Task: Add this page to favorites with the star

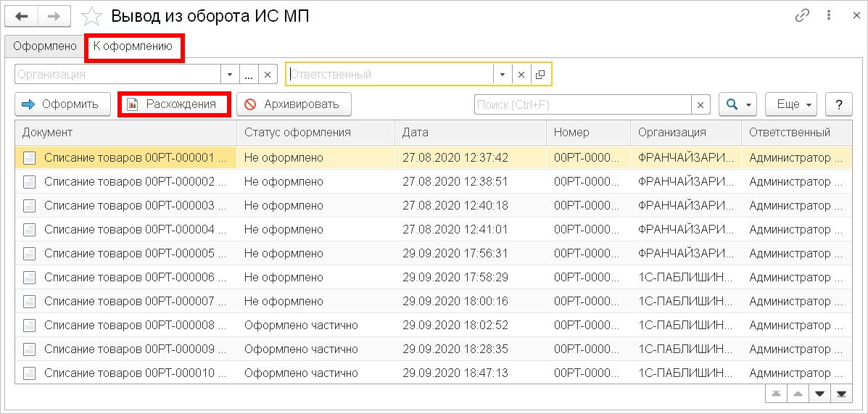Action: (91, 16)
